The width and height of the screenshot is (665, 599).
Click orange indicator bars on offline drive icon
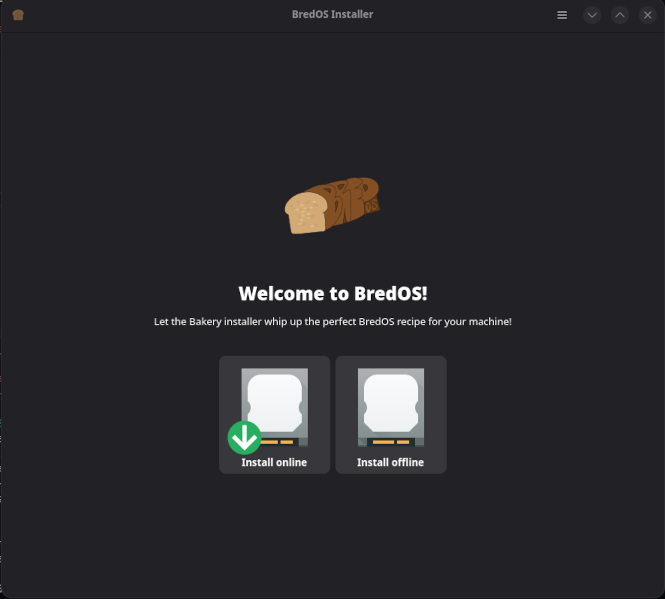390,441
